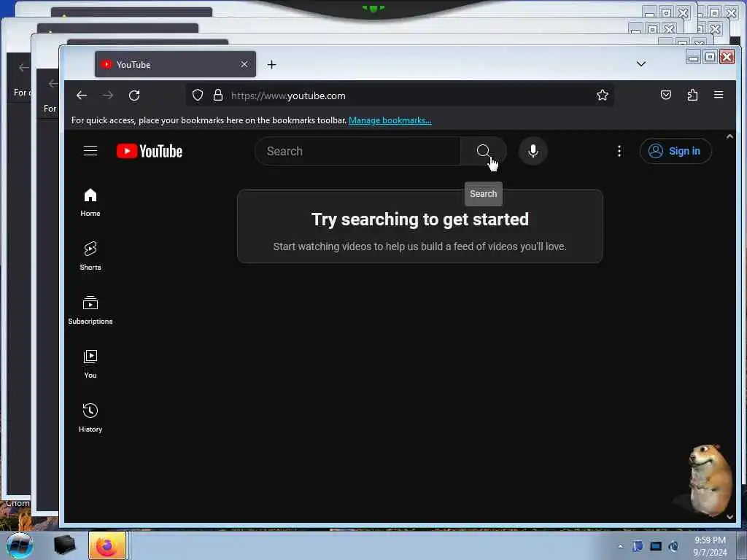Open the YouTube guide hamburger menu
747x560 pixels.
(90, 151)
